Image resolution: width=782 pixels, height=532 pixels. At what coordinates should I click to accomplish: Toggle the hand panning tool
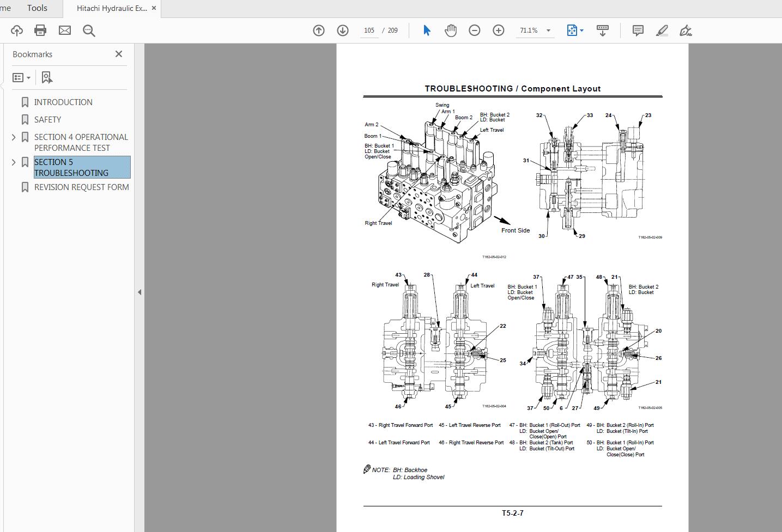(451, 30)
